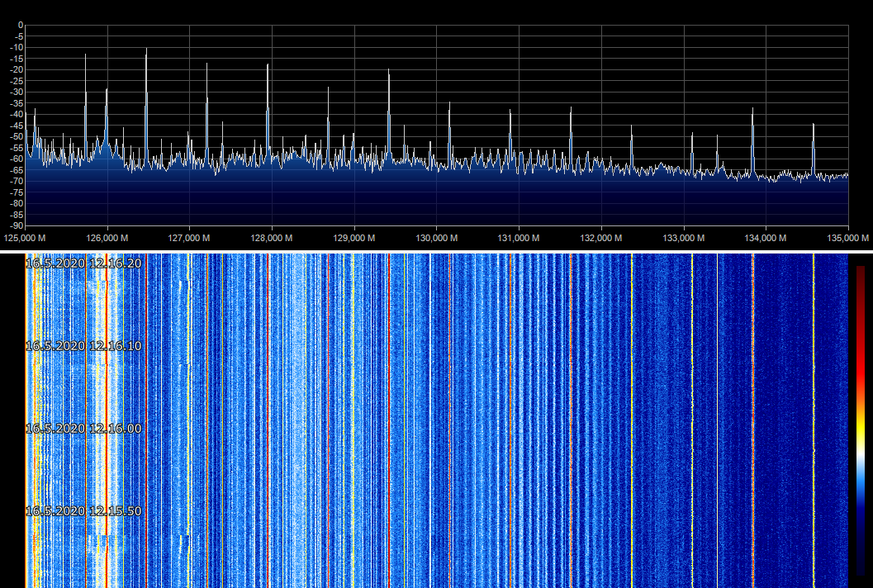Click the 0 dB label on level scale
The height and width of the screenshot is (588, 873).
[20, 26]
